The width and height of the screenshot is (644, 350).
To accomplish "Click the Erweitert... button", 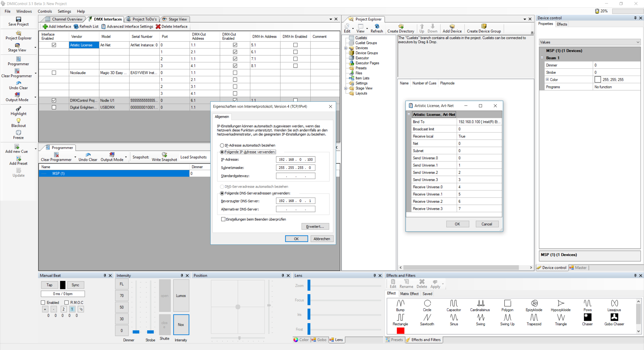I will point(315,227).
